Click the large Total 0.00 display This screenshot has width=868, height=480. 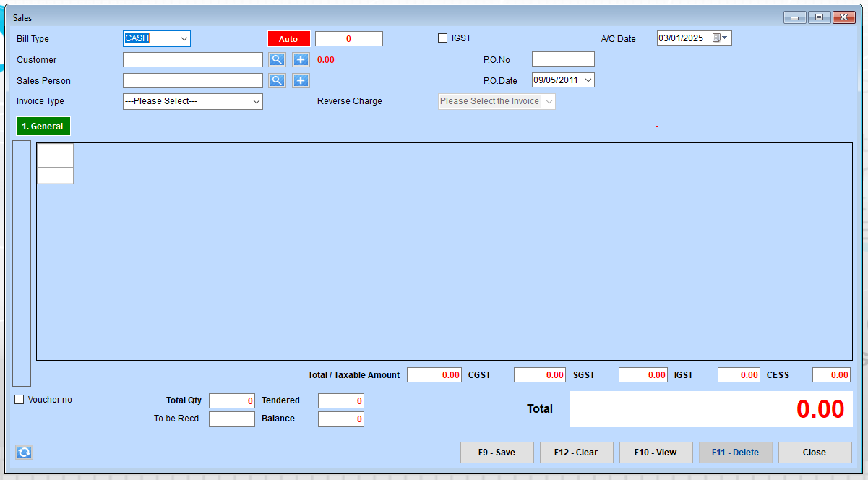(711, 409)
